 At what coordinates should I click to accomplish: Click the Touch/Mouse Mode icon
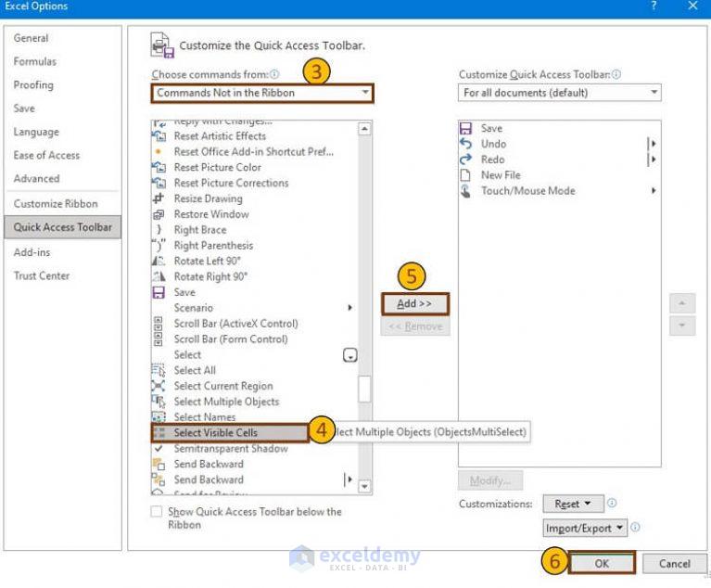click(x=465, y=191)
